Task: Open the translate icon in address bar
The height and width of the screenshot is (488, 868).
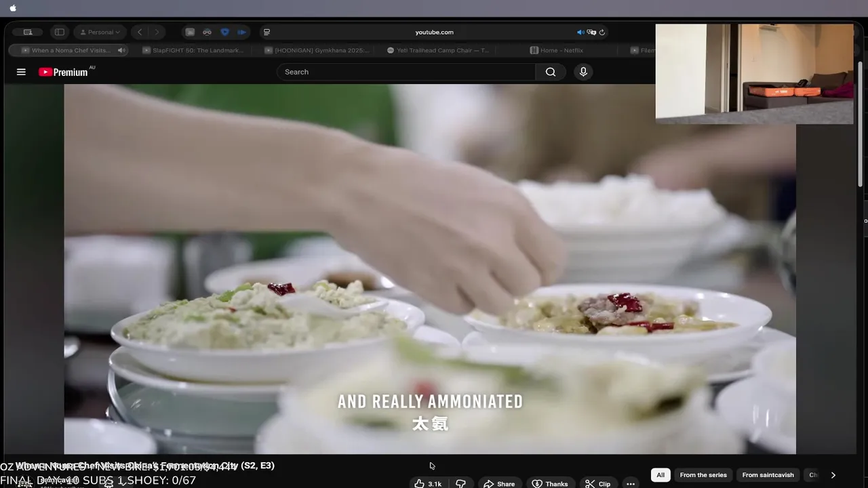Action: [x=591, y=32]
